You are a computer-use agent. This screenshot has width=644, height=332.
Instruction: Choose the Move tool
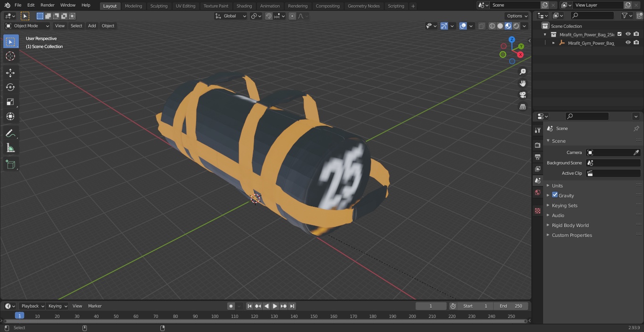(x=10, y=73)
